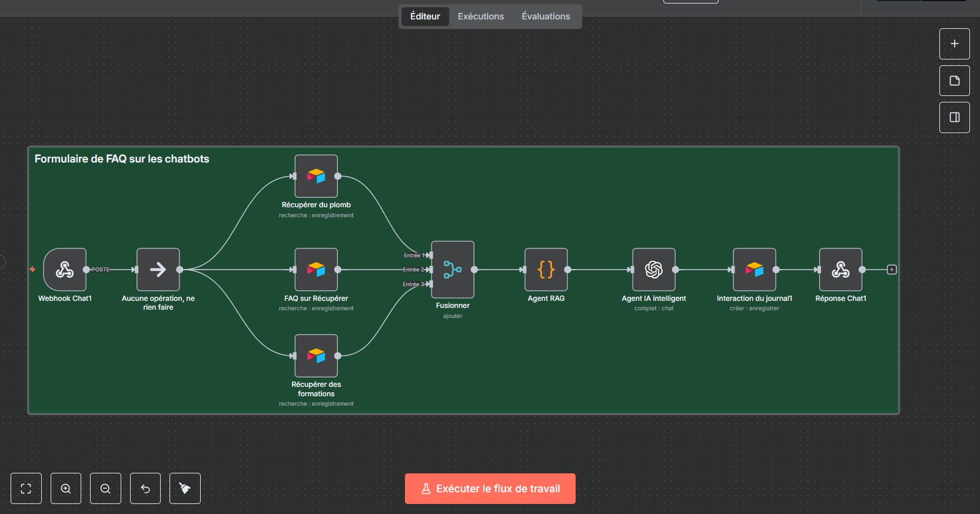The width and height of the screenshot is (980, 514).
Task: Zoom in on the canvas
Action: [x=66, y=489]
